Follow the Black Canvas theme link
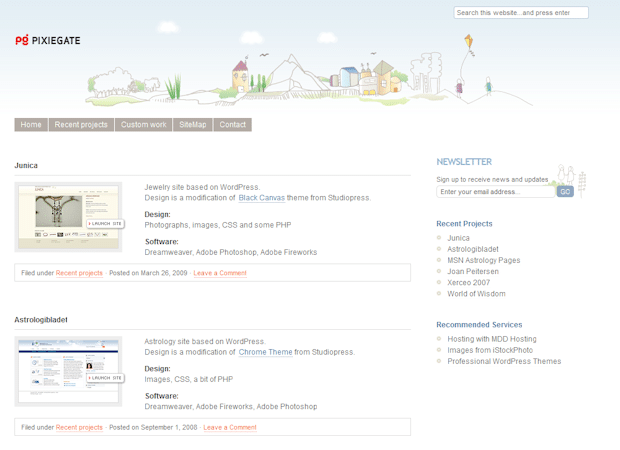620x450 pixels. pos(264,198)
